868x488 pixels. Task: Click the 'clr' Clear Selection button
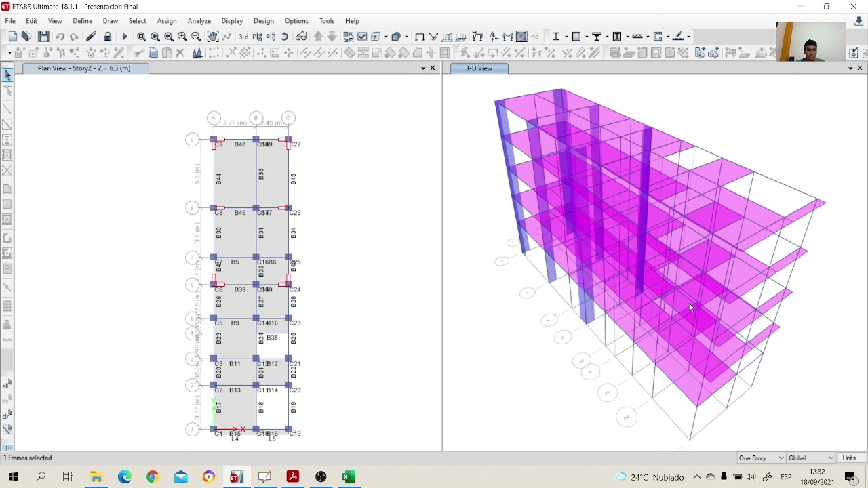[x=7, y=415]
